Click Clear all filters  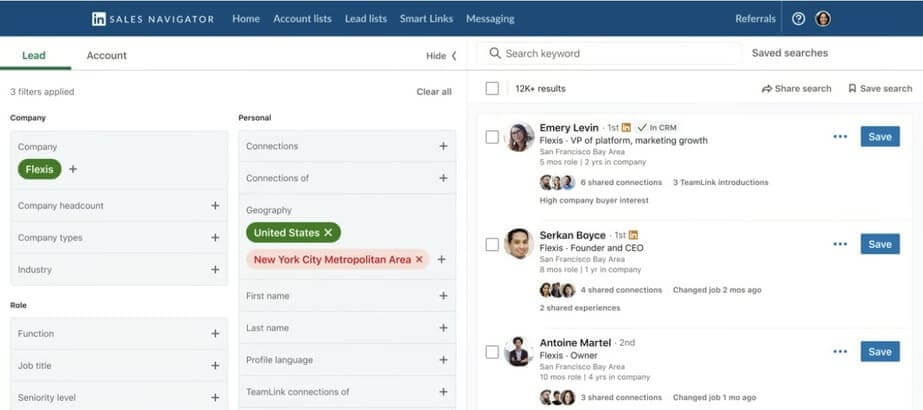[434, 92]
